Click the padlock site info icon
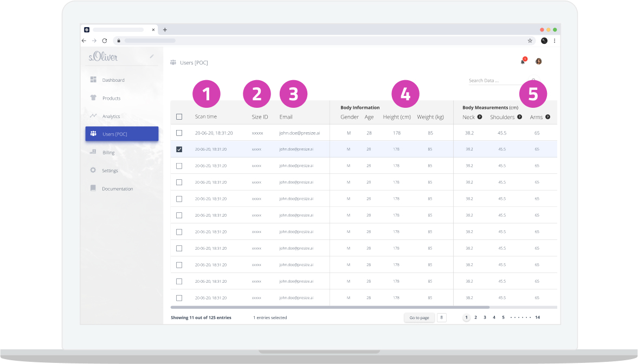 (x=119, y=41)
